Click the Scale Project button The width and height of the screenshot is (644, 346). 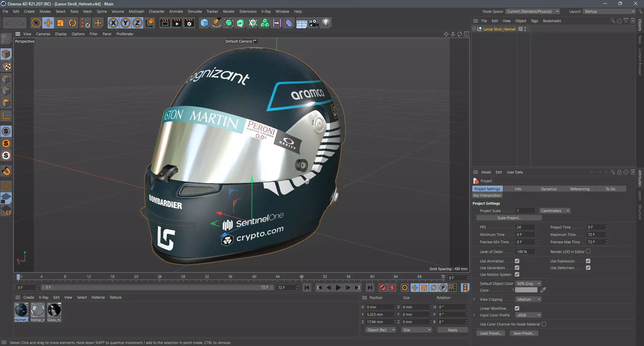coord(509,218)
